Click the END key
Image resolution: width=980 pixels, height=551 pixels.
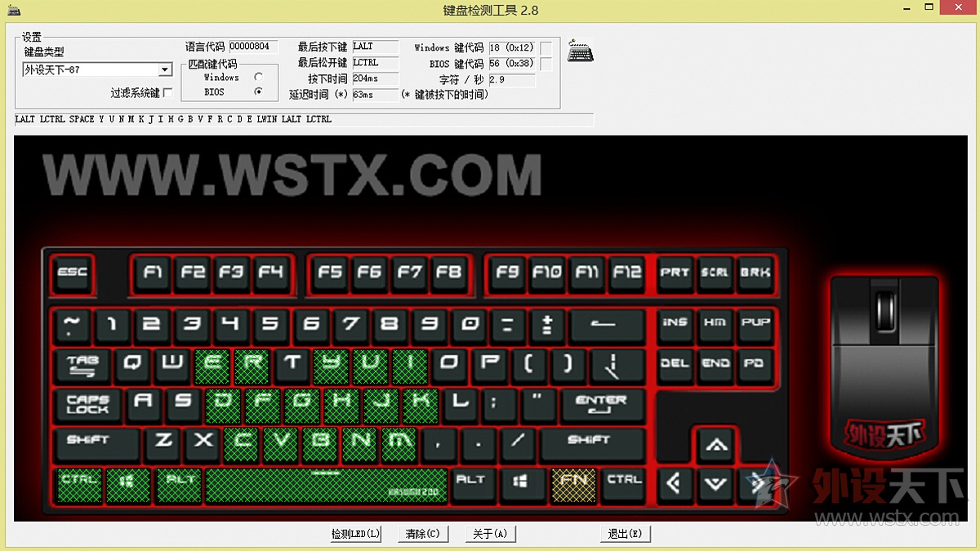pos(715,364)
